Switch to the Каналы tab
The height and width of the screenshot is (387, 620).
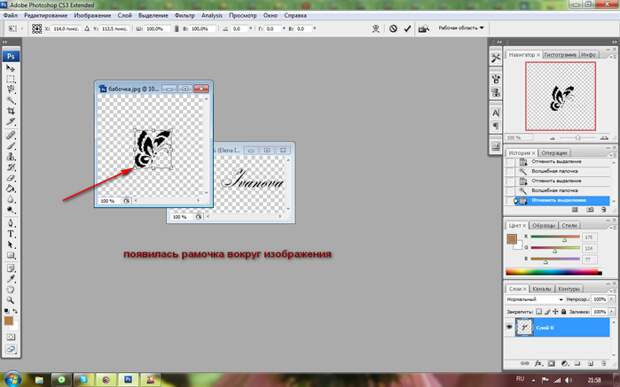(x=542, y=289)
